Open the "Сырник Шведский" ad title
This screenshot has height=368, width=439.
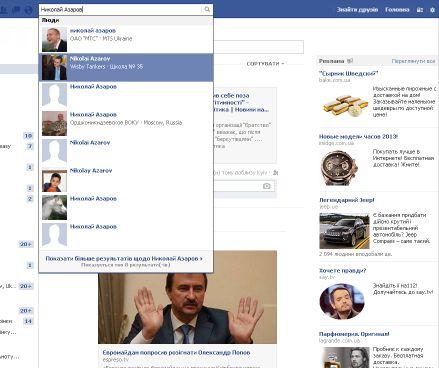(x=348, y=73)
